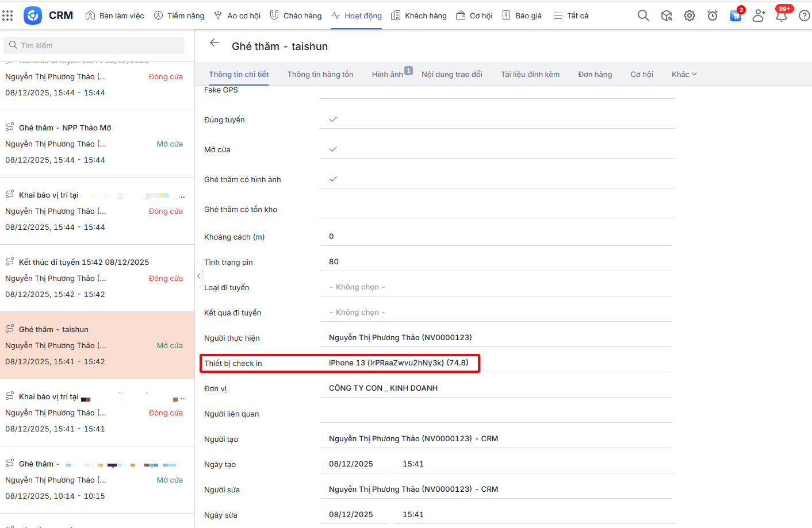Switch to the Hình ảnh tab
The height and width of the screenshot is (528, 812).
click(387, 74)
